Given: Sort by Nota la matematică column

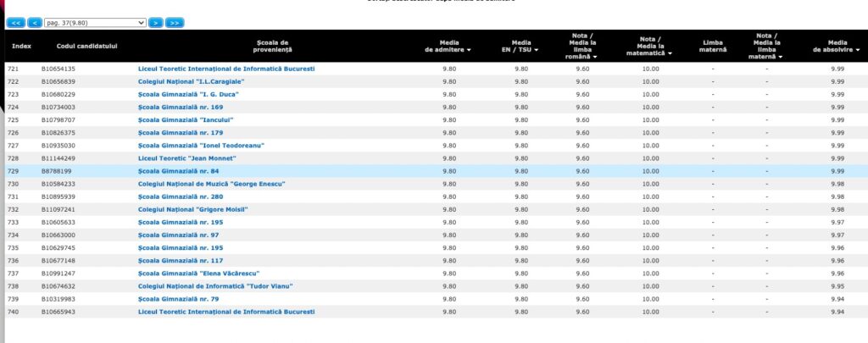Looking at the screenshot, I should click(x=650, y=47).
